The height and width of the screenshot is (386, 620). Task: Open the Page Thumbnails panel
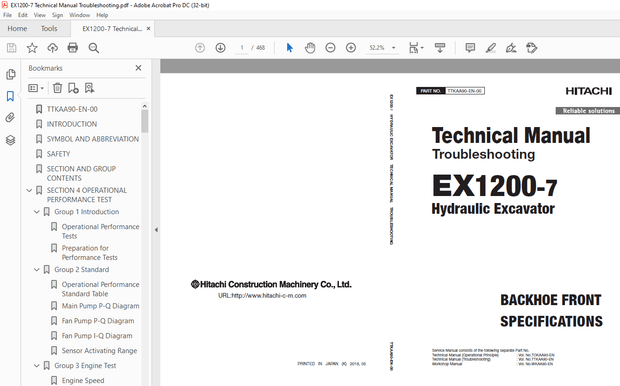(x=11, y=74)
